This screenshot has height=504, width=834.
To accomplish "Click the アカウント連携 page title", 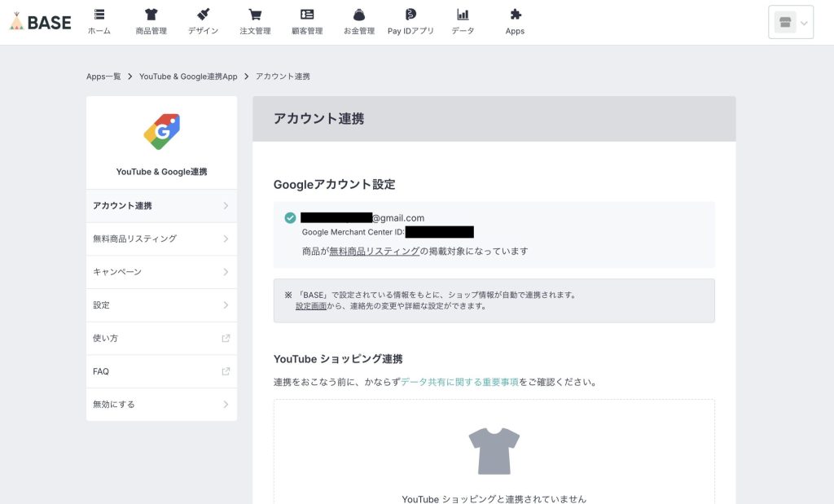I will (x=319, y=119).
